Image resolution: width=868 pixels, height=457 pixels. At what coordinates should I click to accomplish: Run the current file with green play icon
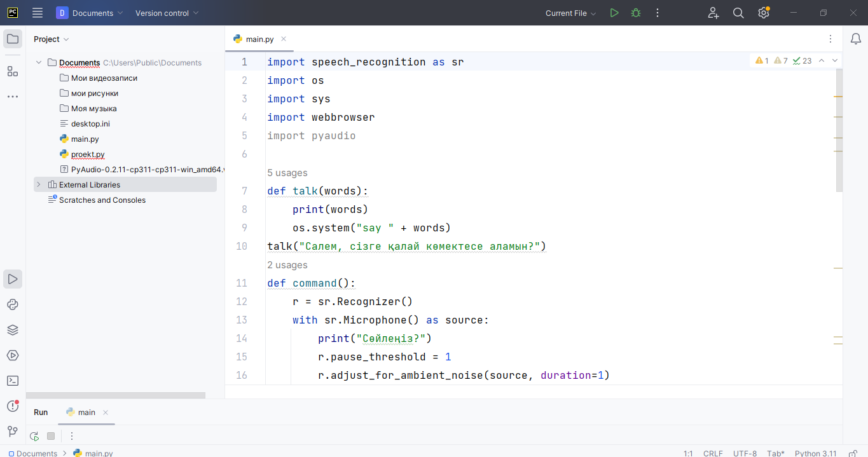[614, 13]
